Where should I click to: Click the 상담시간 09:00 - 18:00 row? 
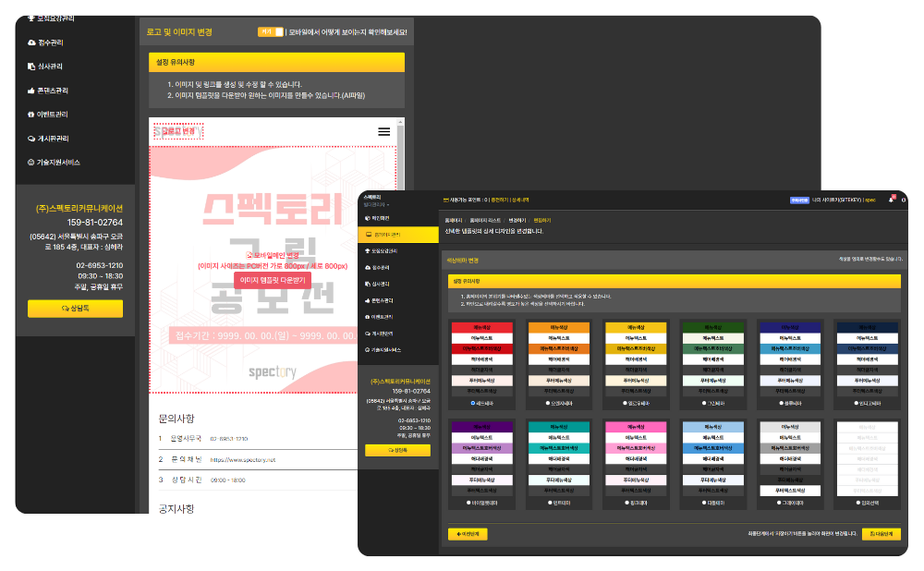tap(258, 480)
